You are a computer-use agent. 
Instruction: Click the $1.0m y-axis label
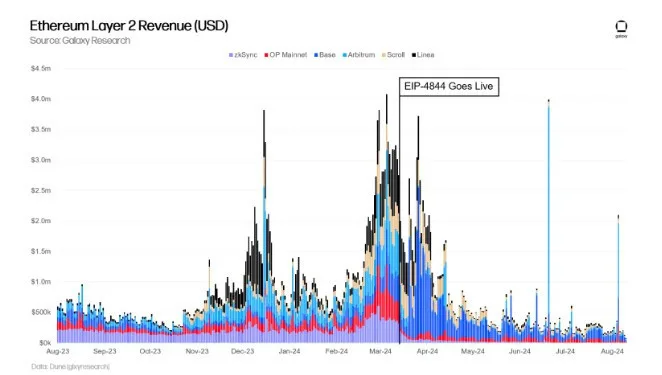click(x=41, y=282)
